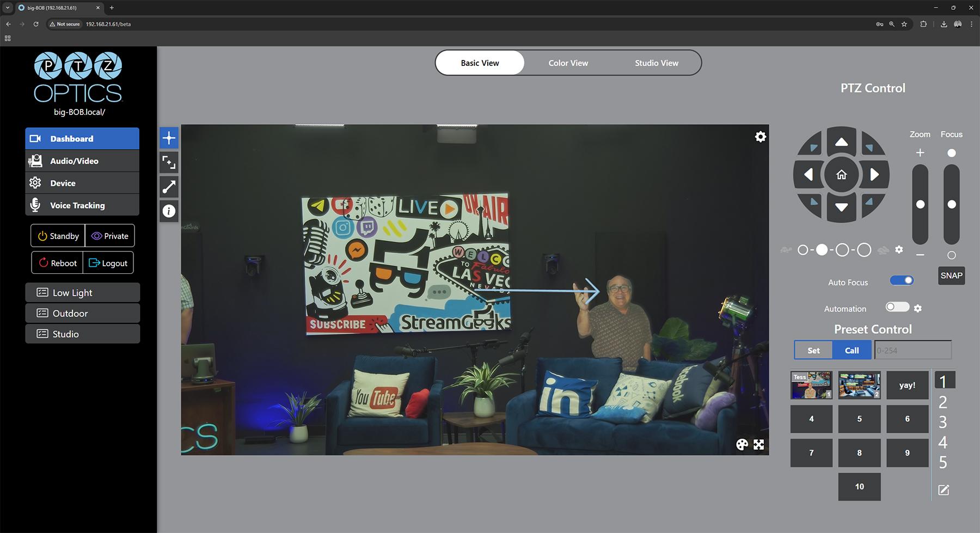
Task: Click the hollow focus circle below the Focus slider
Action: click(x=952, y=255)
